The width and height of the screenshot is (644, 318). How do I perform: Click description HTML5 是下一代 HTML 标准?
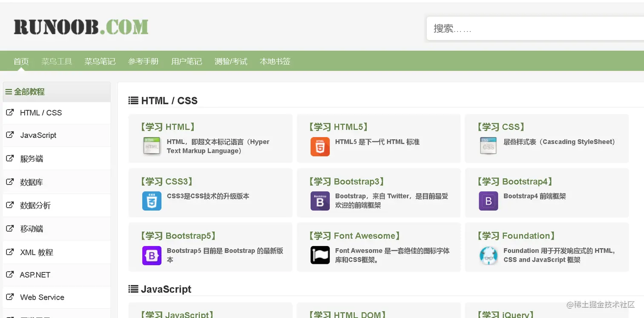pos(377,142)
